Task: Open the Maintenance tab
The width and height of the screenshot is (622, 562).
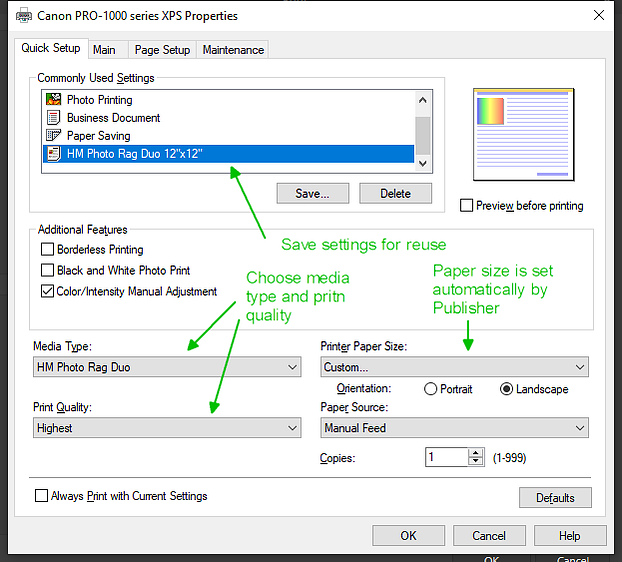Action: pyautogui.click(x=233, y=50)
